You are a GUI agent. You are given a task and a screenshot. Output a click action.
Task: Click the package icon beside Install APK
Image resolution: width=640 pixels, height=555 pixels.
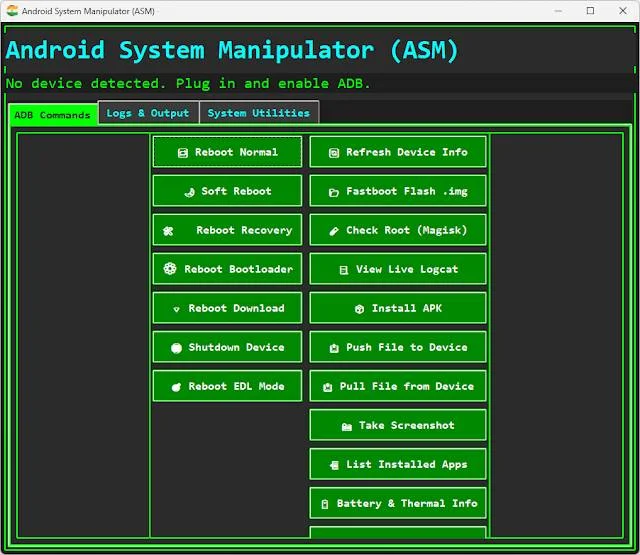pyautogui.click(x=359, y=309)
